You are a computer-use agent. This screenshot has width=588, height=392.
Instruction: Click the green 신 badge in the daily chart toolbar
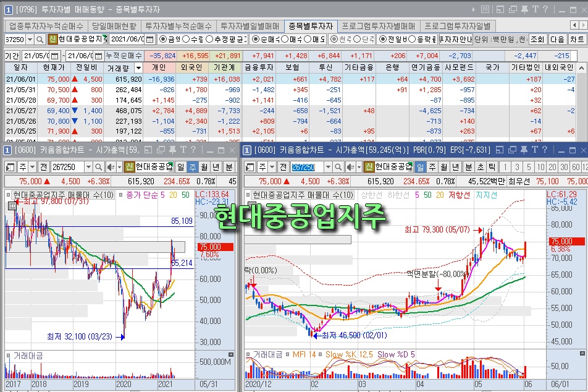369,167
